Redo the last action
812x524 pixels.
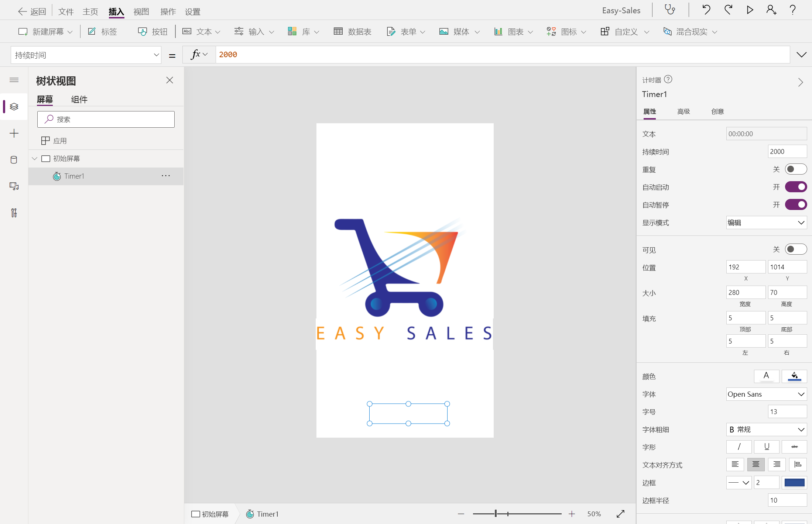pos(728,10)
